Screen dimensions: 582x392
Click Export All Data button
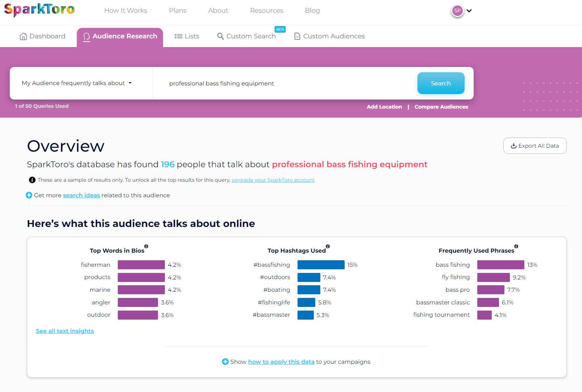tap(535, 146)
